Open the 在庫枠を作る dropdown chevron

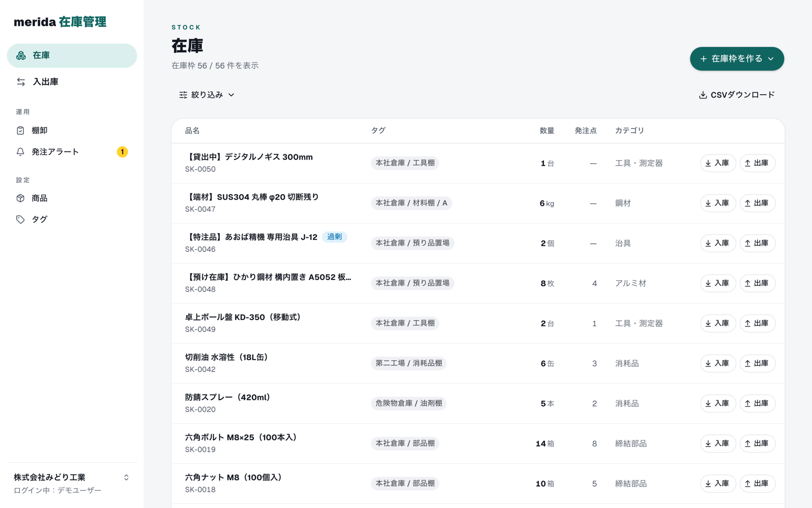[x=771, y=59]
